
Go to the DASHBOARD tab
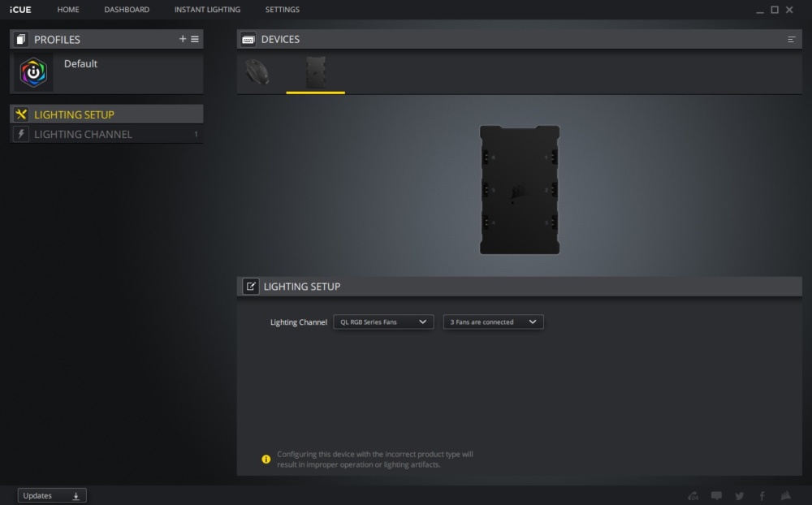click(x=127, y=9)
